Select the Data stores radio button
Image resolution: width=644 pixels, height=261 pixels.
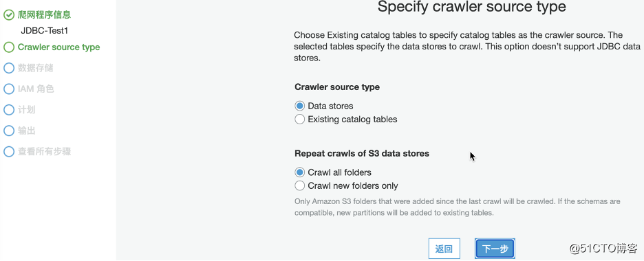(300, 106)
